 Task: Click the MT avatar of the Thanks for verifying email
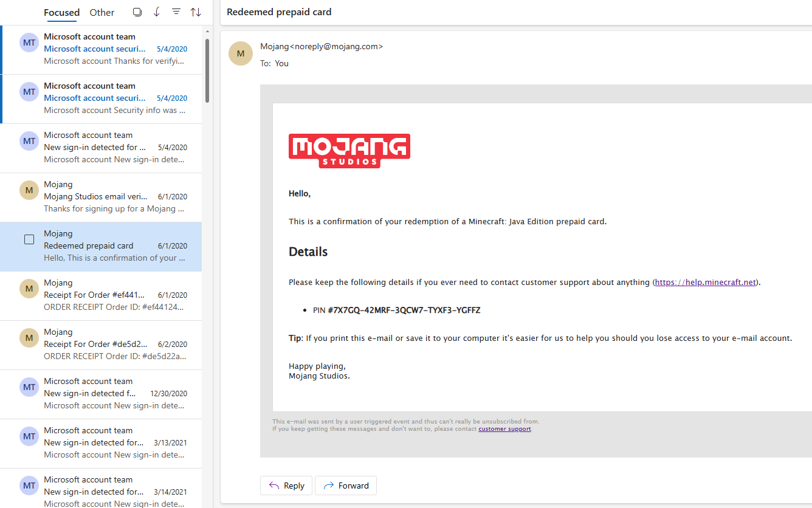(29, 43)
